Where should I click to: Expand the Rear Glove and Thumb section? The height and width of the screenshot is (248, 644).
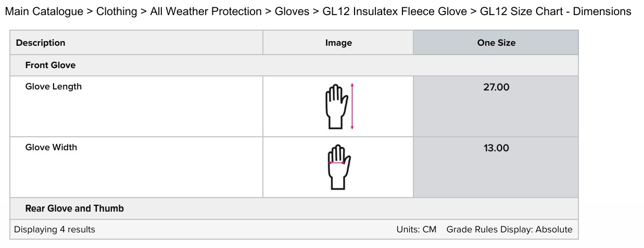pos(74,208)
